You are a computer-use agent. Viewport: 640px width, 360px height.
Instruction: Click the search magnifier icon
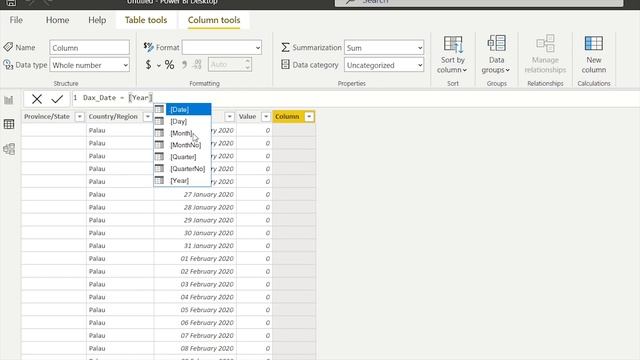pyautogui.click(x=350, y=2)
